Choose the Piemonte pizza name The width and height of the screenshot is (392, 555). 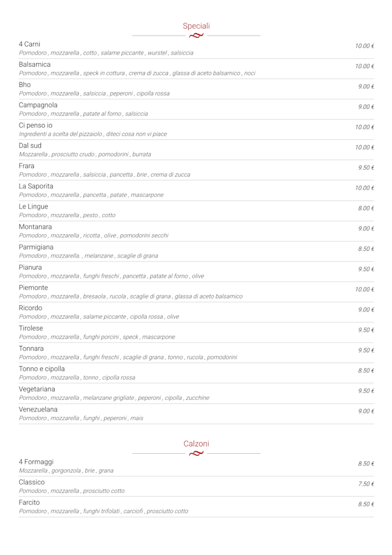[33, 287]
